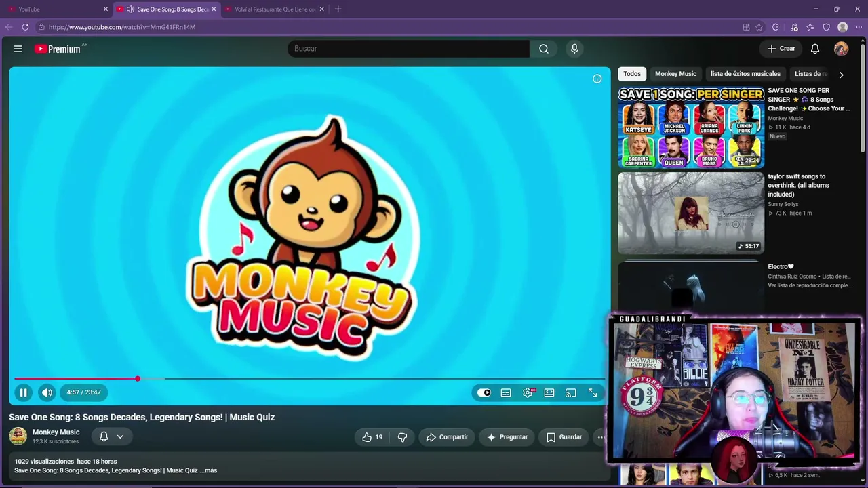This screenshot has width=868, height=488.
Task: Ask about the video with Preguntar
Action: pos(507,437)
